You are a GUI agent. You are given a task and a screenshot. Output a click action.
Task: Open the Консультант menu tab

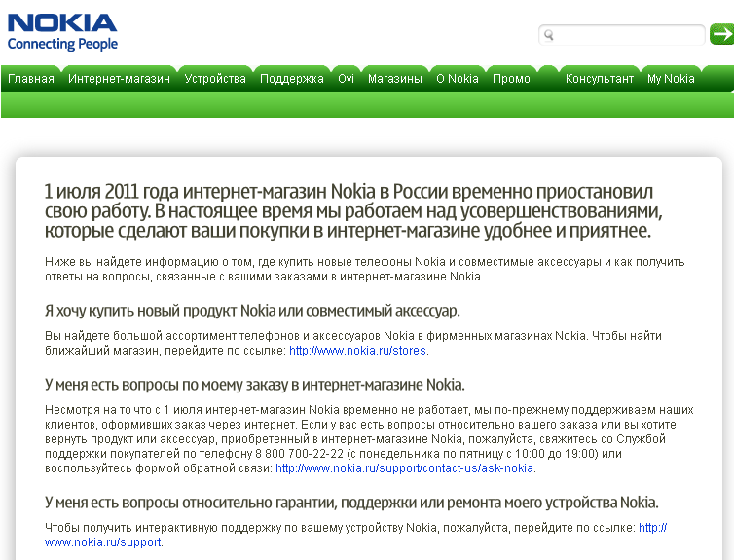[x=600, y=79]
